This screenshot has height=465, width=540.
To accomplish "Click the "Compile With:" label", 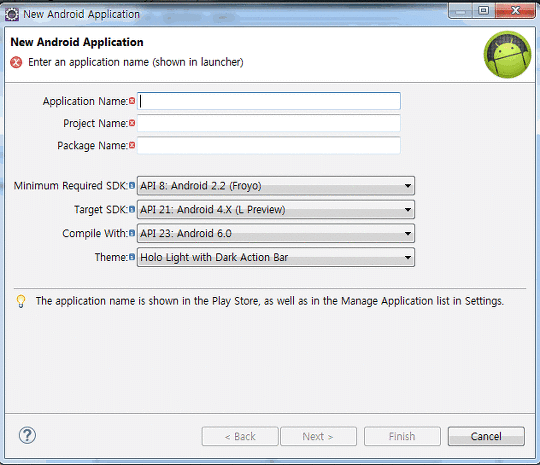I will tap(95, 234).
